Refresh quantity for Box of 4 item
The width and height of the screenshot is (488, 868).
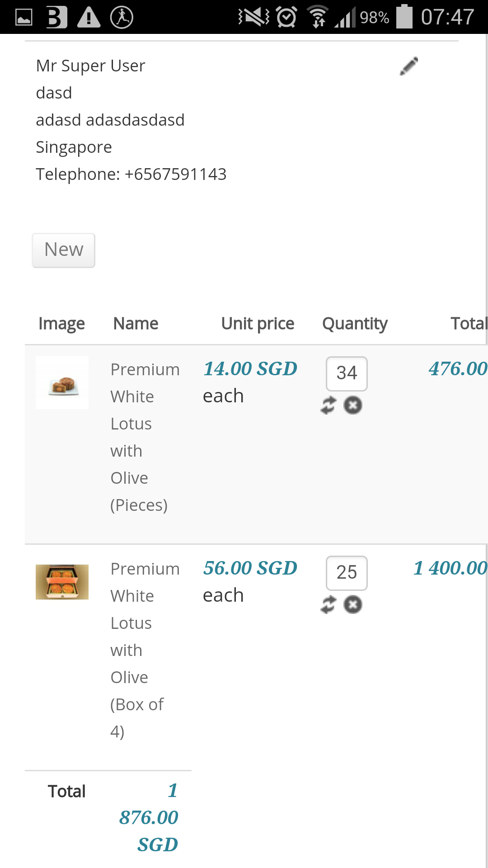click(328, 604)
